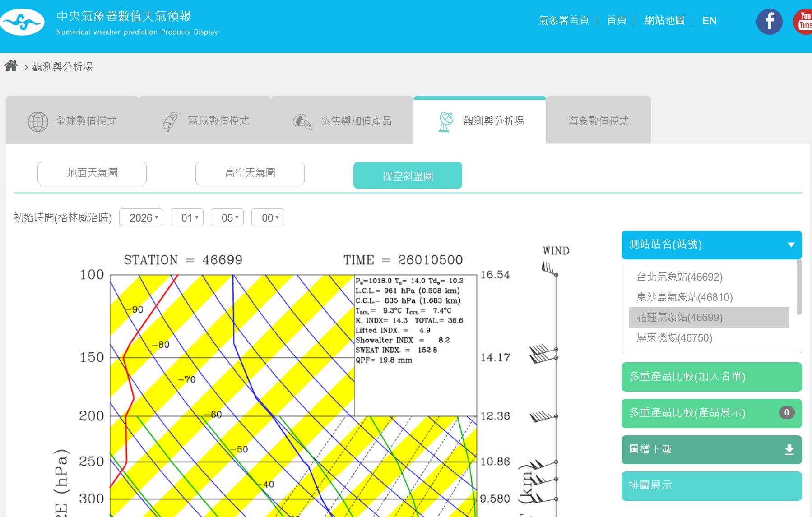812x517 pixels.
Task: Click the station list scrollbar
Action: point(799,287)
